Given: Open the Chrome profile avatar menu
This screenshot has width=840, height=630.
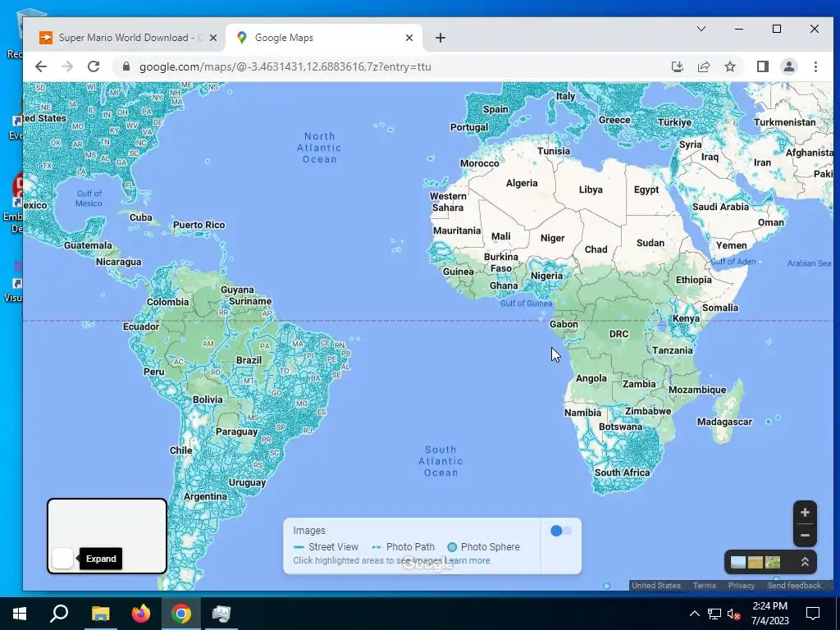Looking at the screenshot, I should [x=788, y=66].
